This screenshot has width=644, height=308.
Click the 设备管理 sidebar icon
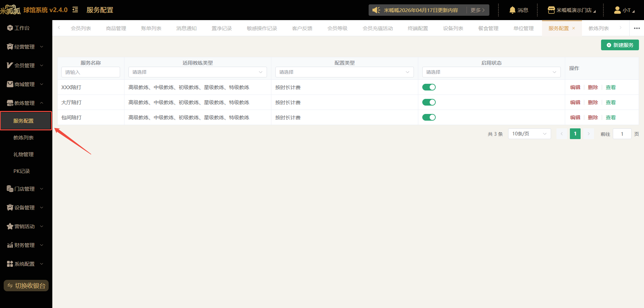pyautogui.click(x=10, y=207)
